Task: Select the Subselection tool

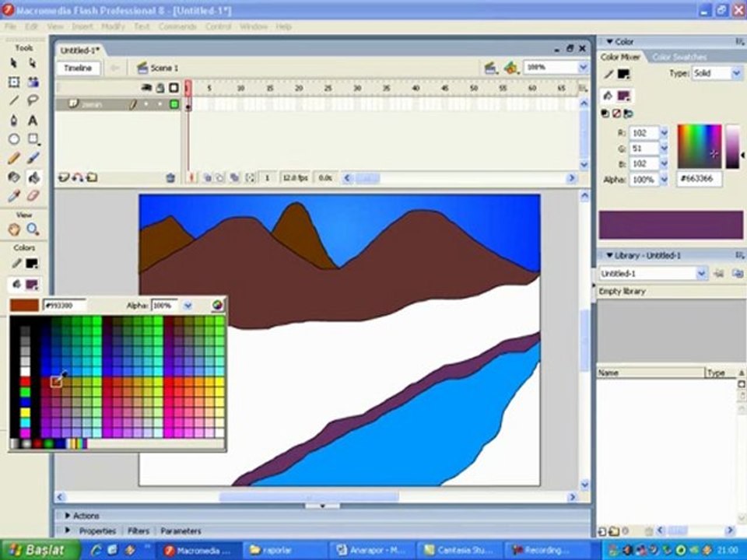Action: (33, 63)
